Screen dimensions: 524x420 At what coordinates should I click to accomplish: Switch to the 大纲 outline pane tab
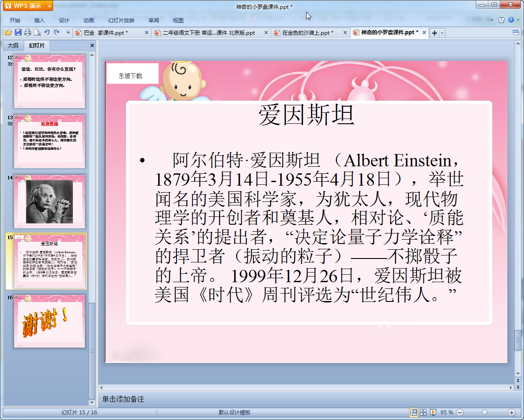tap(13, 46)
